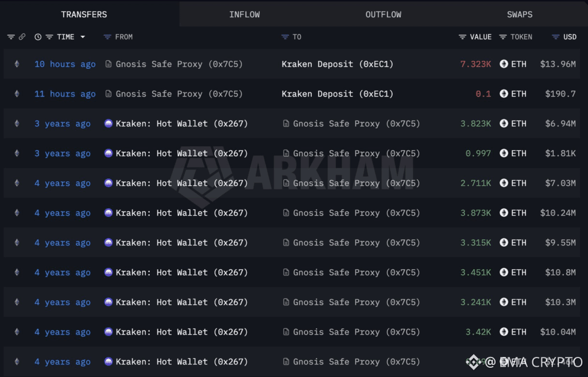Click ETH token label in $190.7 row
588x377 pixels.
click(x=519, y=94)
